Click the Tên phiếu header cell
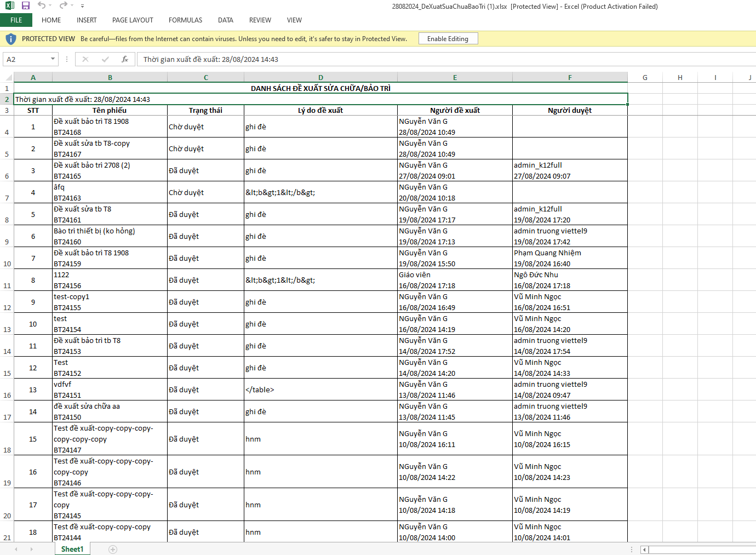The image size is (756, 555). point(110,110)
